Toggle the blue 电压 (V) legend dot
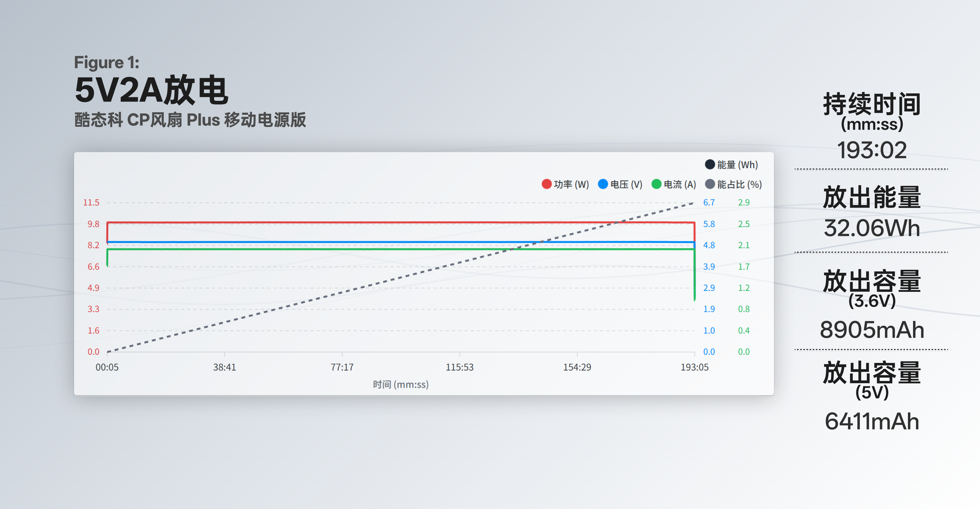This screenshot has width=980, height=509. point(603,184)
